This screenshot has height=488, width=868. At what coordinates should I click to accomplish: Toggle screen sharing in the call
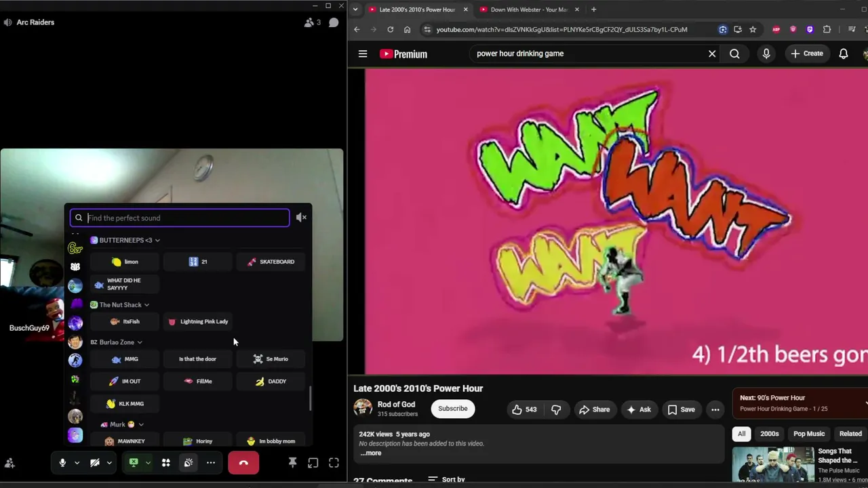coord(134,463)
